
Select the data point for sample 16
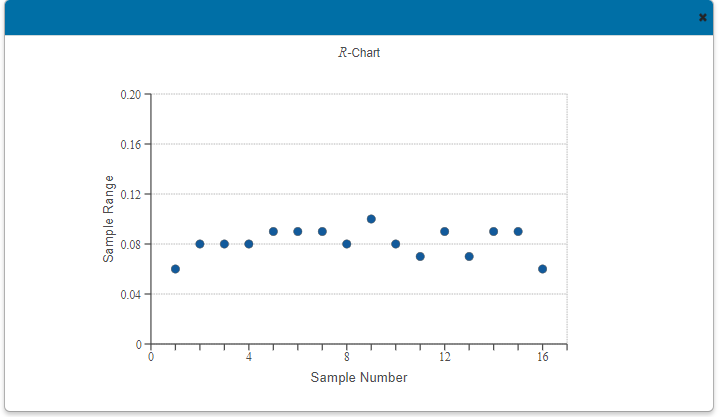pos(542,269)
